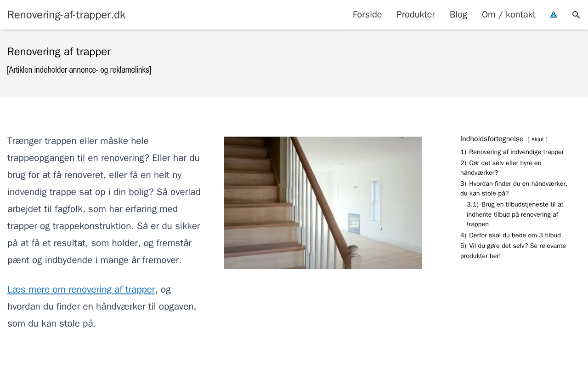Click the intro paragraph starting 'Trænger trappen'
This screenshot has height=368, width=588.
(104, 201)
